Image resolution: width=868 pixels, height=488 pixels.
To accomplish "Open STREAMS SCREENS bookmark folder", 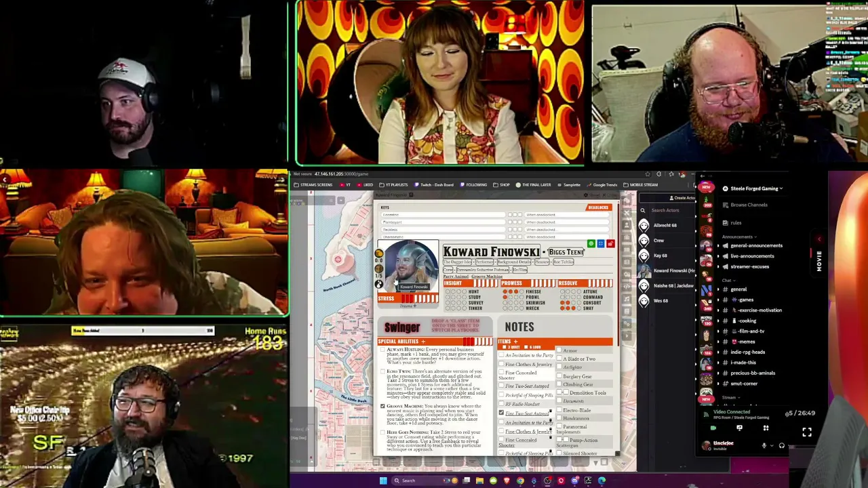I will tap(313, 185).
